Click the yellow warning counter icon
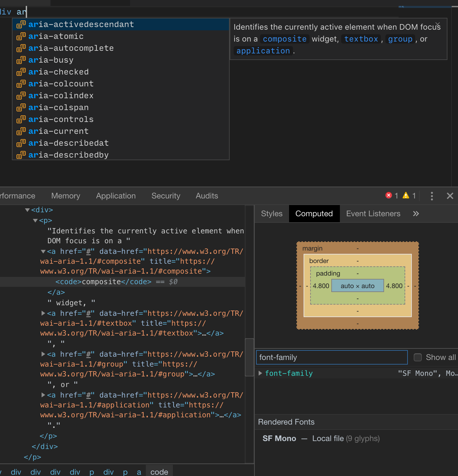The height and width of the screenshot is (476, 458). [406, 195]
